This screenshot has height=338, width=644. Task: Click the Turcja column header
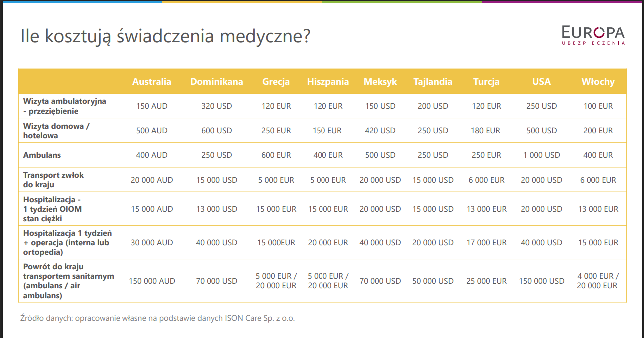486,82
